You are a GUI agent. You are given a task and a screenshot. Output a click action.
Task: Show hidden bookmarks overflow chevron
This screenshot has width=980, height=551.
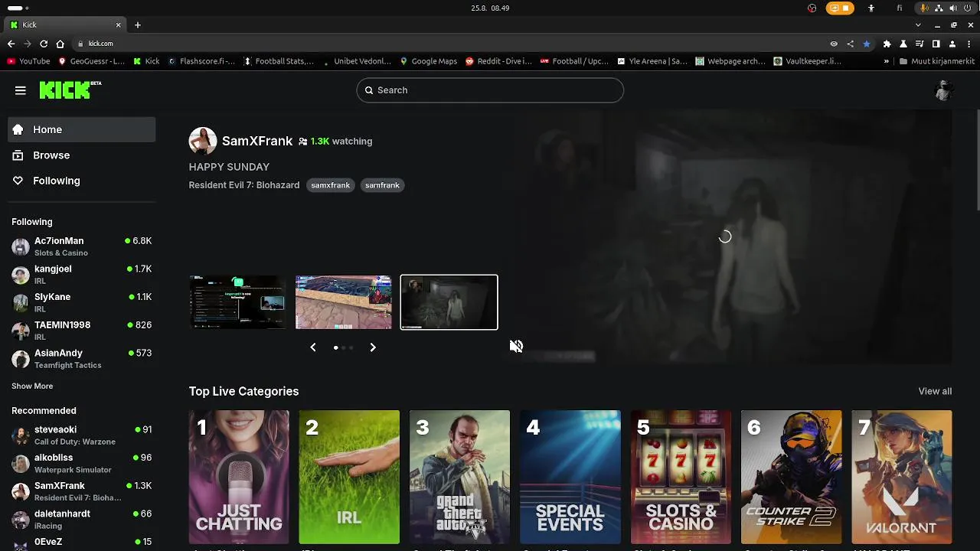[887, 61]
